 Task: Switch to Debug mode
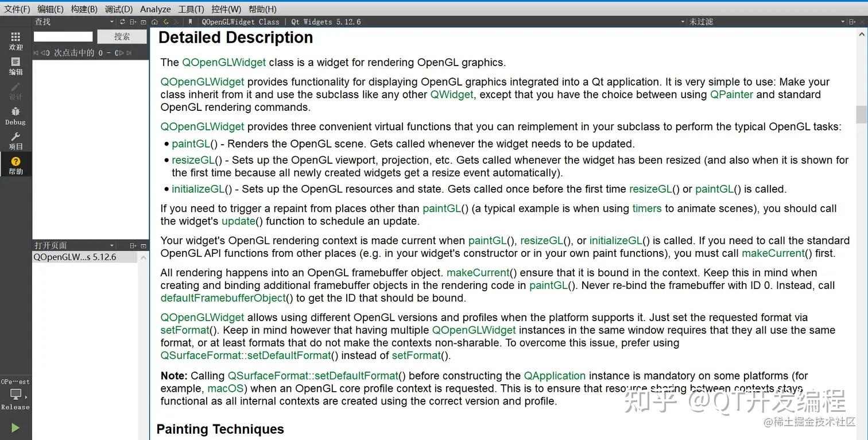pos(15,117)
